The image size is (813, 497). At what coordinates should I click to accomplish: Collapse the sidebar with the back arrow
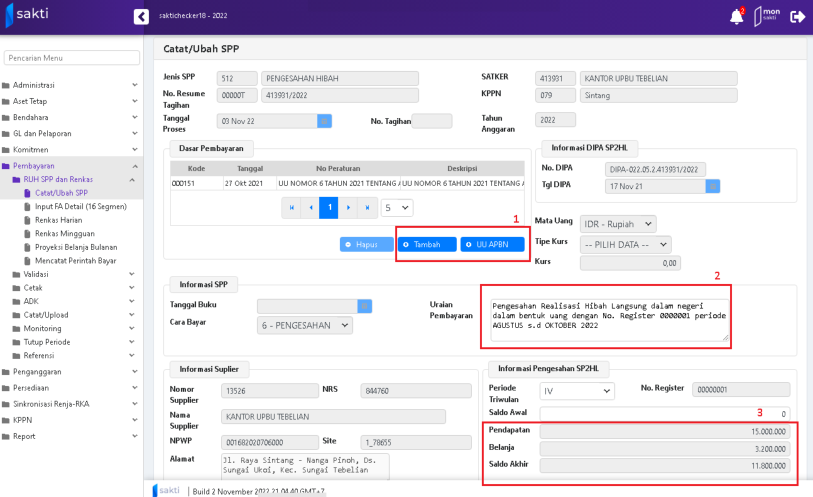[x=141, y=17]
